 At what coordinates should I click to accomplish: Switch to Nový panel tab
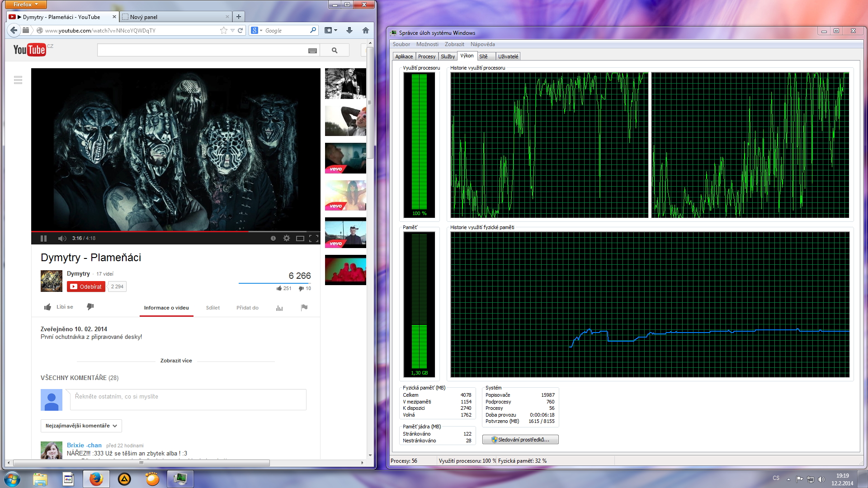tap(176, 17)
